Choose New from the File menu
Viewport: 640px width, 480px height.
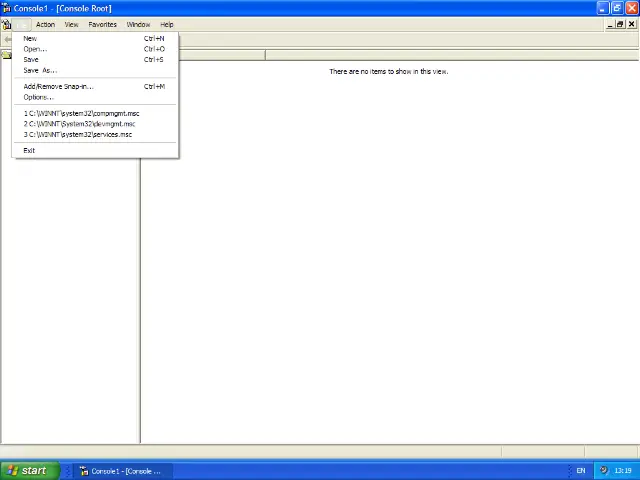point(30,38)
